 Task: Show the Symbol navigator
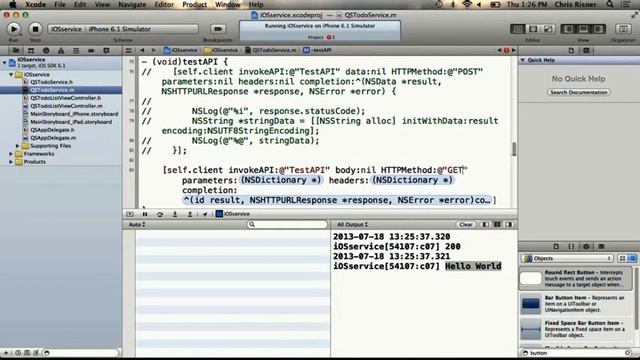point(31,51)
